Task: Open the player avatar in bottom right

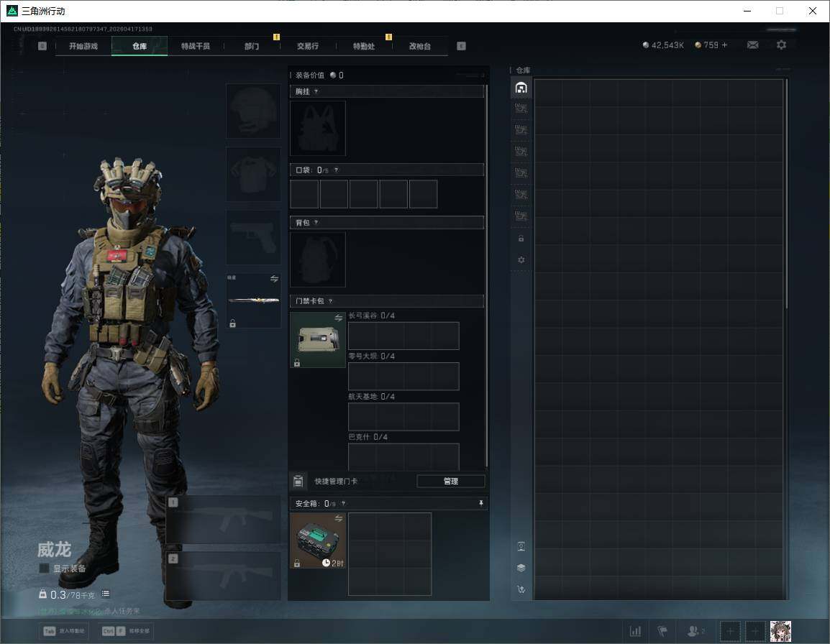Action: (780, 631)
